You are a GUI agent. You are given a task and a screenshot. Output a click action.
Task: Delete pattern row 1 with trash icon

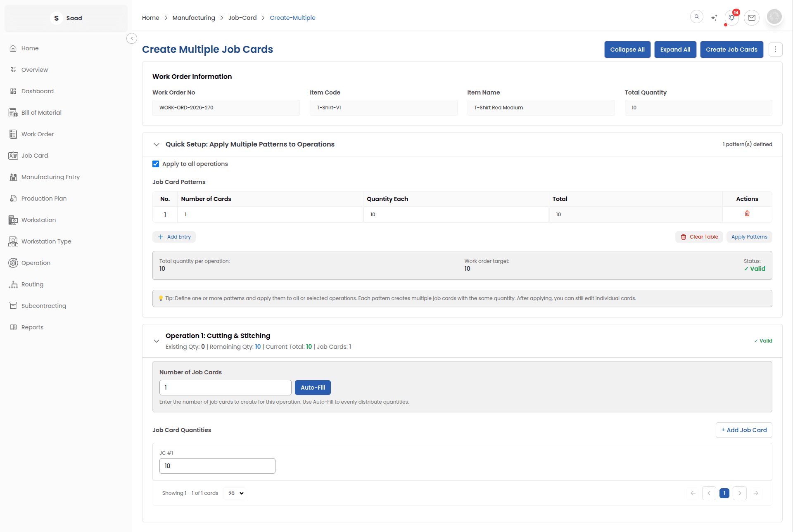pos(747,214)
